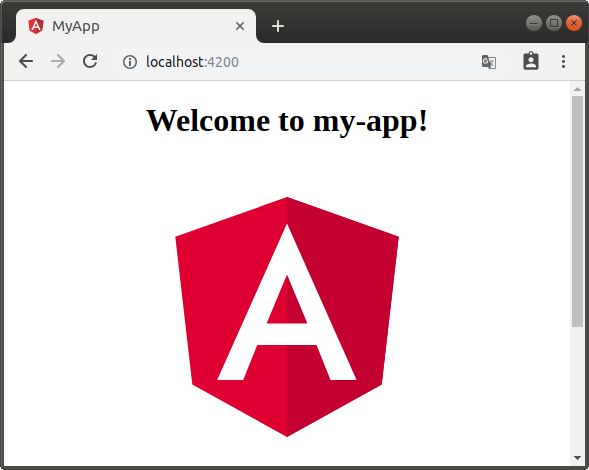Click the Welcome to my-app! heading
Viewport: 589px width, 470px height.
click(x=287, y=121)
